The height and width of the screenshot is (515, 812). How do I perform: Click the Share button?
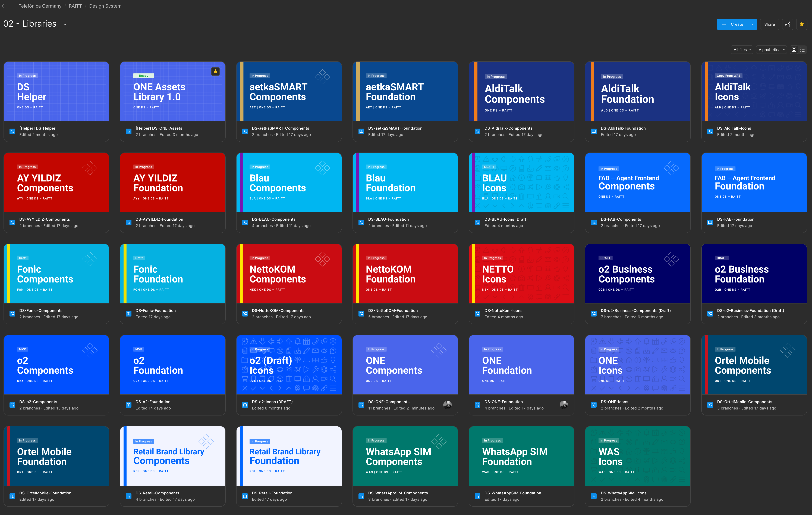coord(769,24)
